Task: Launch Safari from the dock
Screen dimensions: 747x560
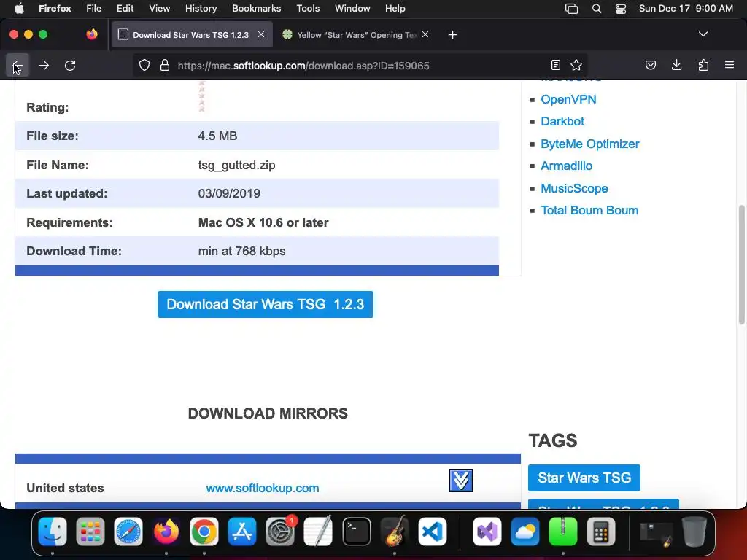Action: click(x=128, y=532)
